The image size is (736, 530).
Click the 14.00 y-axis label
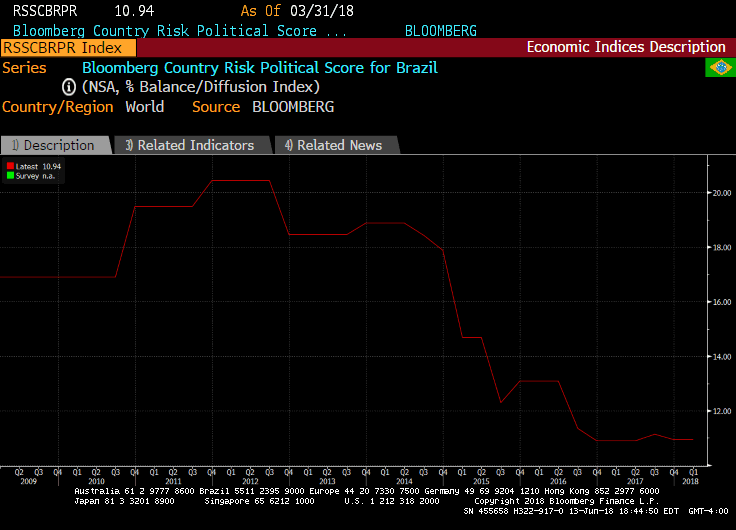721,357
